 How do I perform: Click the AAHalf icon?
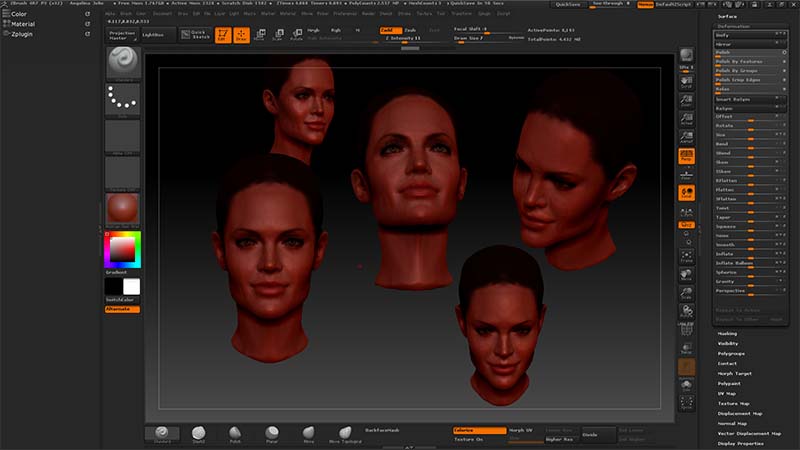pos(686,137)
